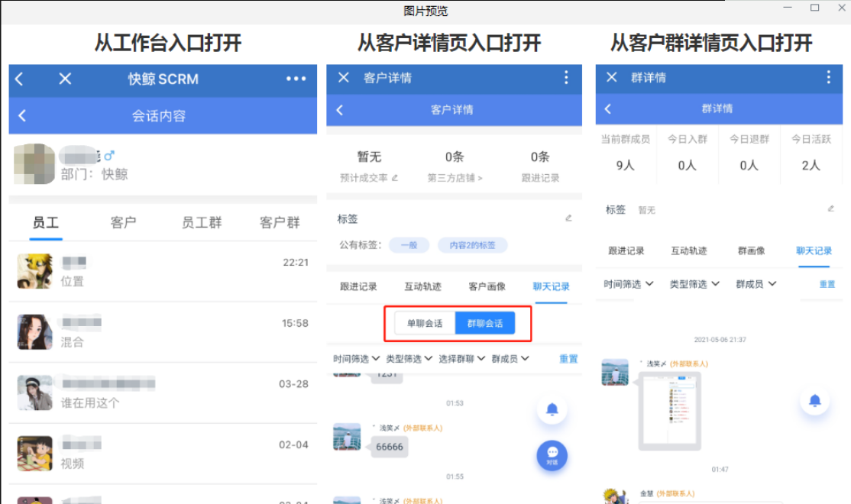Close the 群详情 panel with X
The image size is (851, 504).
click(x=612, y=77)
